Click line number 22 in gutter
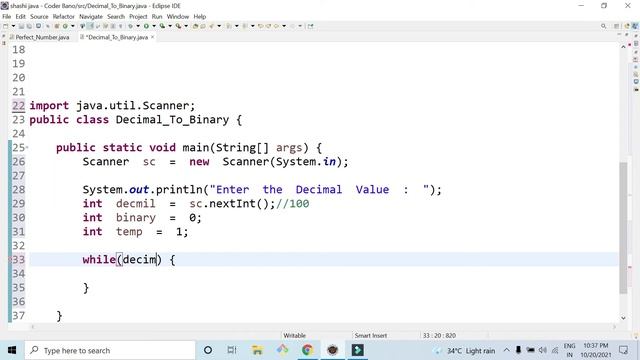The image size is (640, 360). point(18,106)
